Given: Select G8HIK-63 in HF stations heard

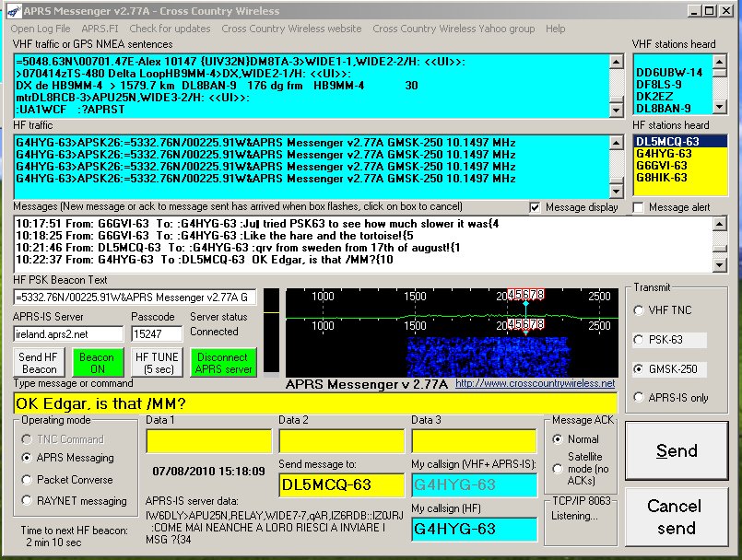Looking at the screenshot, I should (680, 178).
